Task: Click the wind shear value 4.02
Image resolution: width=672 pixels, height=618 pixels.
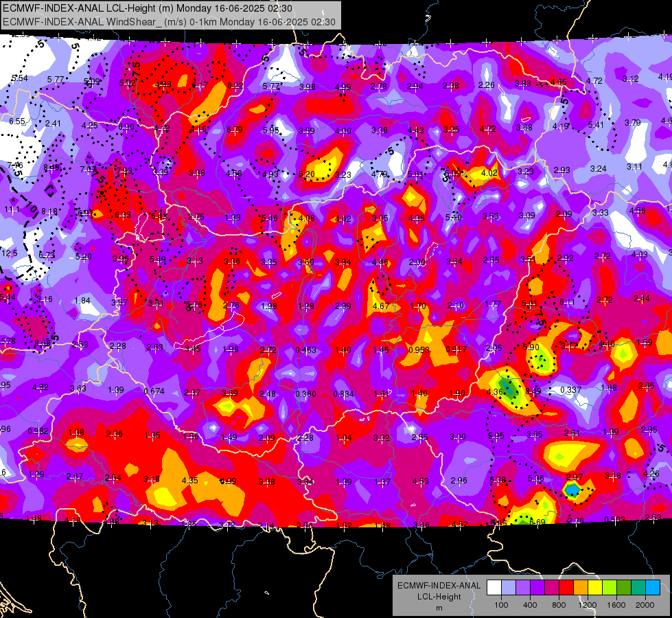Action: 489,173
